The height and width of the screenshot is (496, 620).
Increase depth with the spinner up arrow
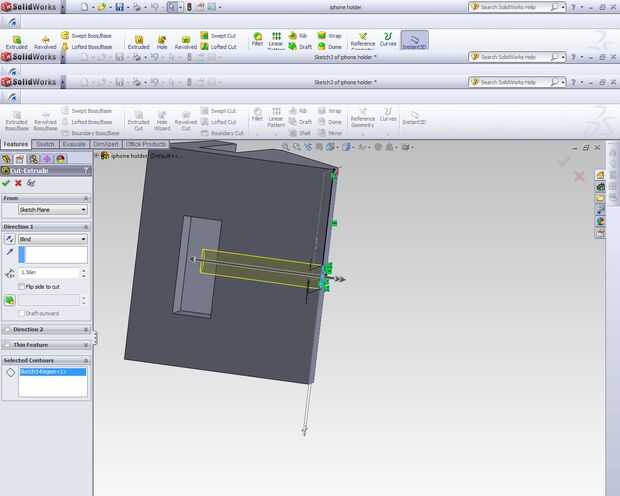[x=84, y=270]
